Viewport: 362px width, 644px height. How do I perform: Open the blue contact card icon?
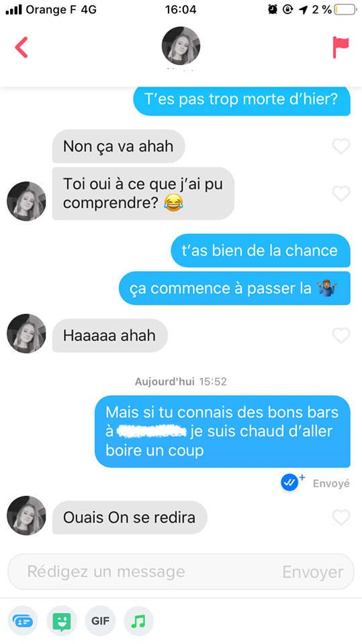pyautogui.click(x=23, y=621)
